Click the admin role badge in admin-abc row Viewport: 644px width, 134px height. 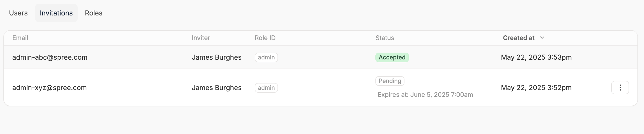coord(266,57)
